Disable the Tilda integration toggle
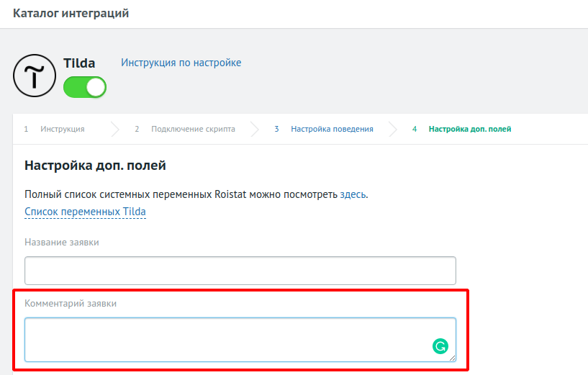The height and width of the screenshot is (375, 588). pyautogui.click(x=85, y=87)
